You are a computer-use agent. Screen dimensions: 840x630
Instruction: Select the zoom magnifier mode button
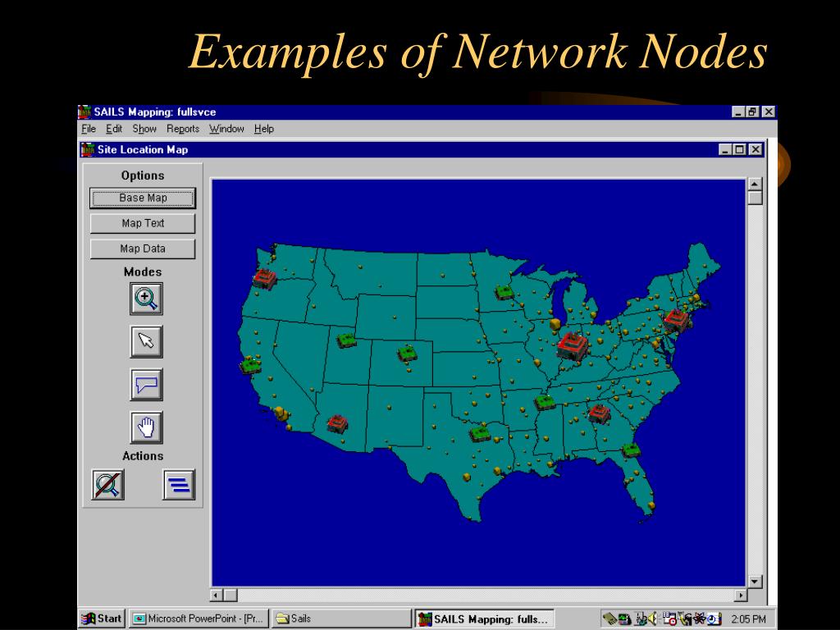tap(146, 299)
